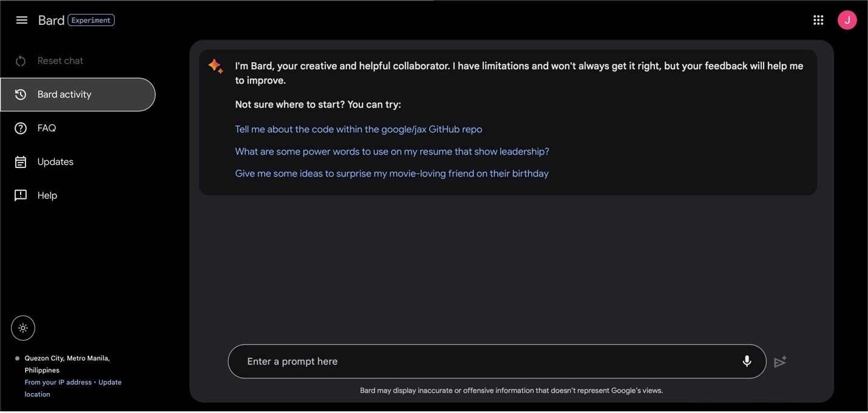Screen dimensions: 868x413
Task: Click the Experiment badge
Action: point(91,20)
